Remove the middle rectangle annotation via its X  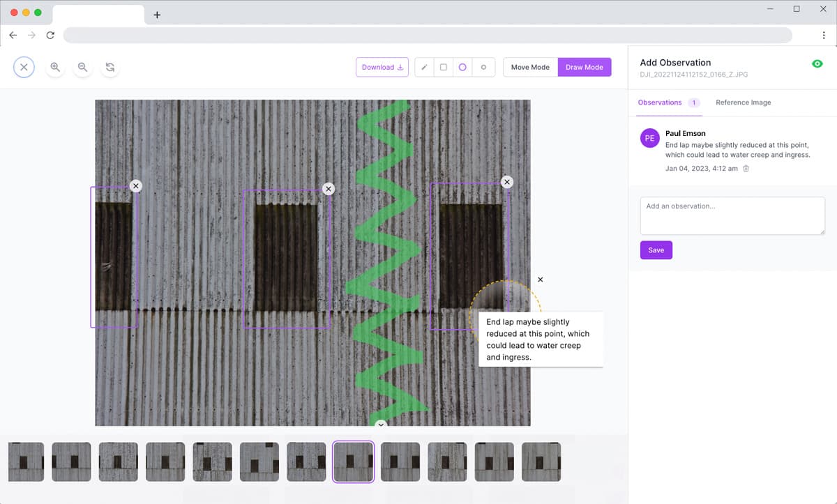point(329,189)
